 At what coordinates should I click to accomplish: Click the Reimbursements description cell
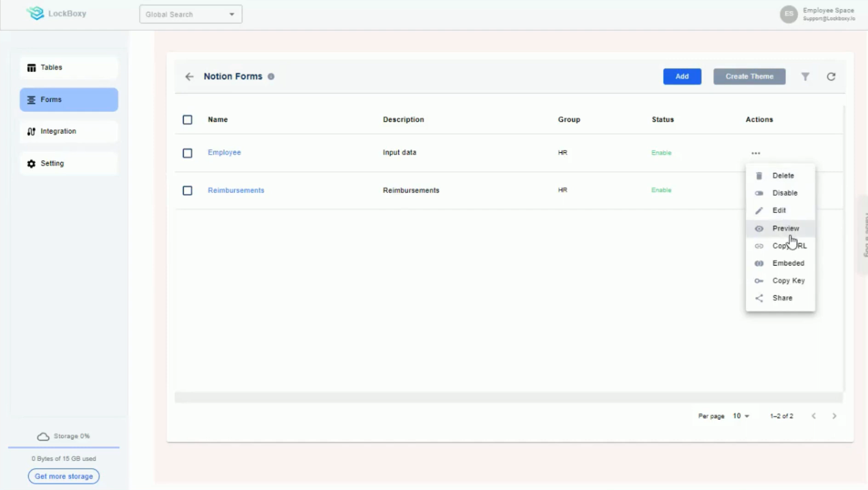tap(411, 190)
